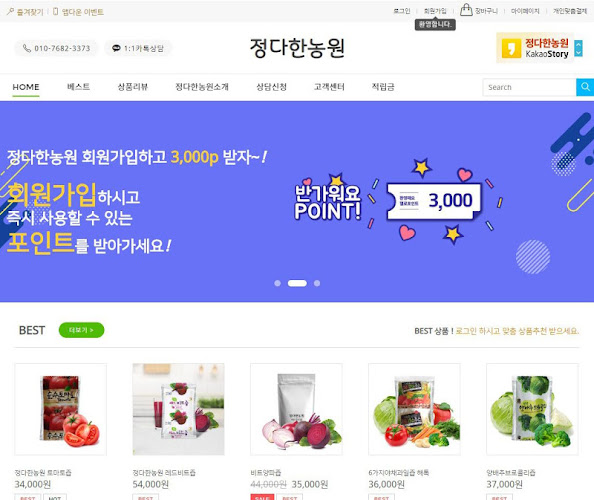Viewport: 594px width, 500px height.
Task: Click inside the Search input field
Action: (x=530, y=87)
